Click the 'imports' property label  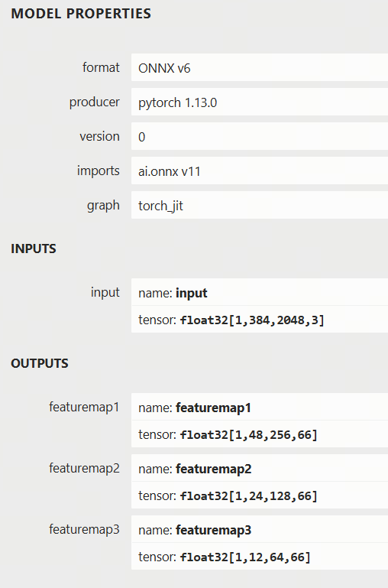99,171
